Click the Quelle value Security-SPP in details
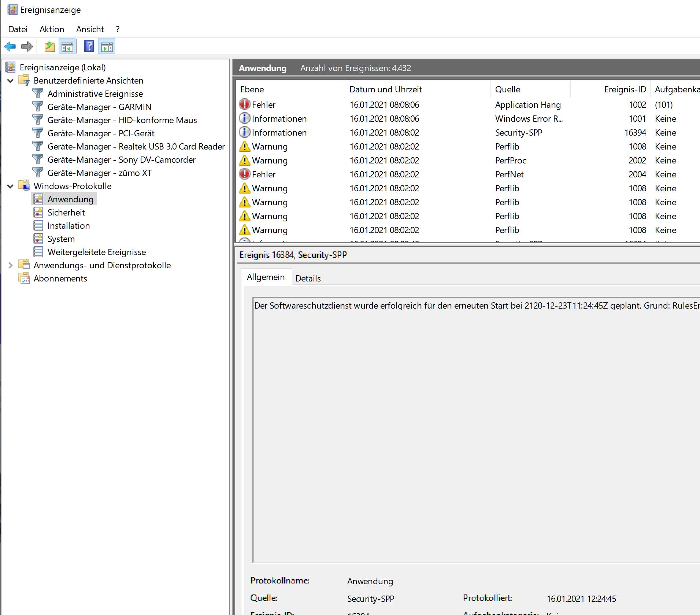 371,599
